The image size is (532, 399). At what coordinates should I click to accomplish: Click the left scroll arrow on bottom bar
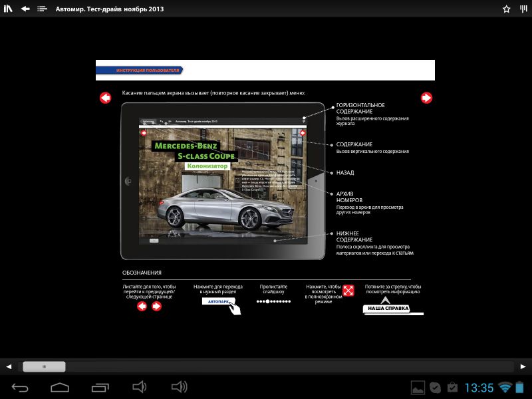pyautogui.click(x=9, y=366)
